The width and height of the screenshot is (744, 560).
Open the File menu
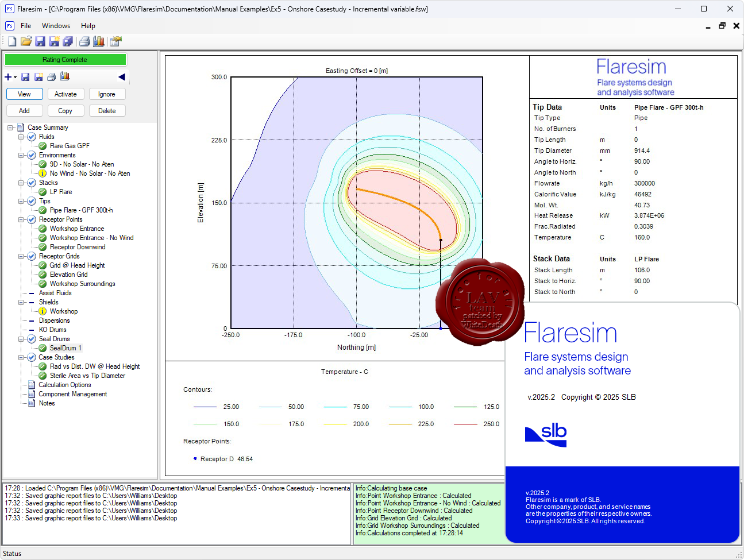click(26, 26)
